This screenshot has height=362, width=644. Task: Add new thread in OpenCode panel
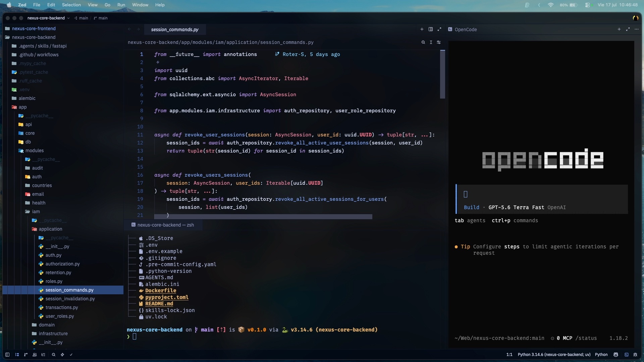click(619, 29)
